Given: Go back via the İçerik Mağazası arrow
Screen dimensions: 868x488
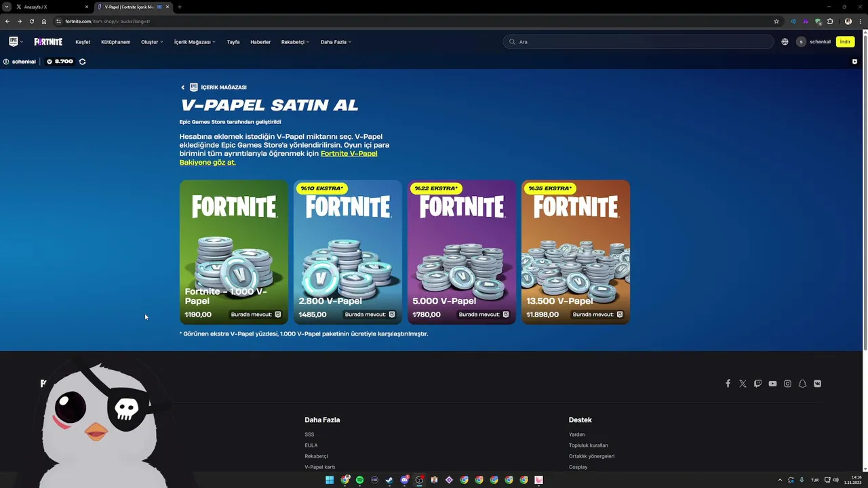Looking at the screenshot, I should pyautogui.click(x=182, y=87).
